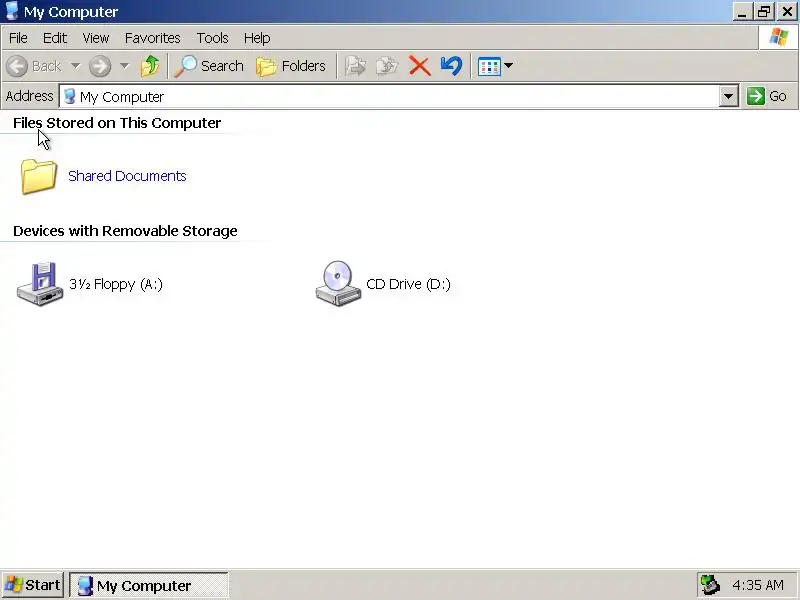Click the CD Drive (D:) label

pyautogui.click(x=408, y=284)
